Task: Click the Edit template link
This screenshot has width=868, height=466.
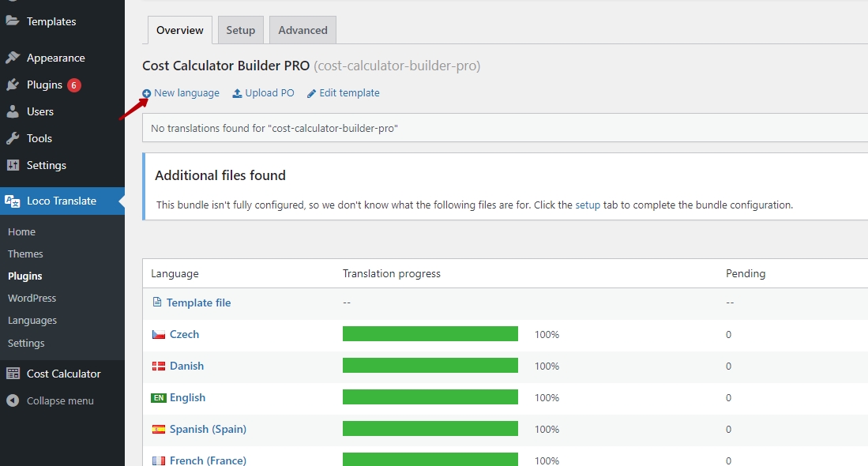Action: [349, 93]
